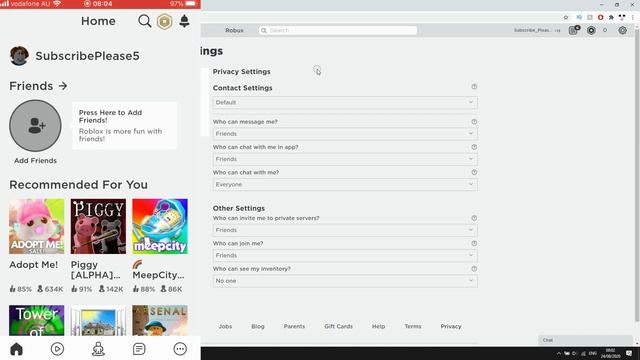Open the Piggy [ALPHA] game thumbnail

coord(98,226)
